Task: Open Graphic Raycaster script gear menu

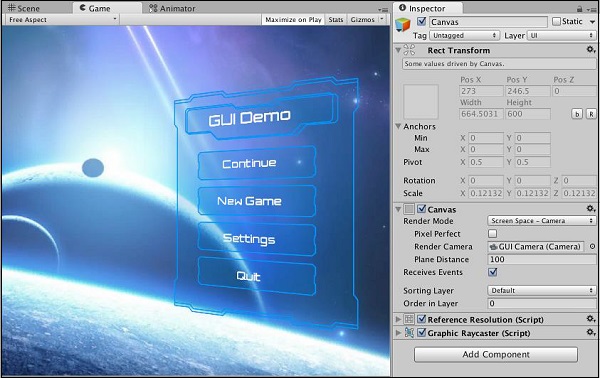Action: (x=590, y=332)
